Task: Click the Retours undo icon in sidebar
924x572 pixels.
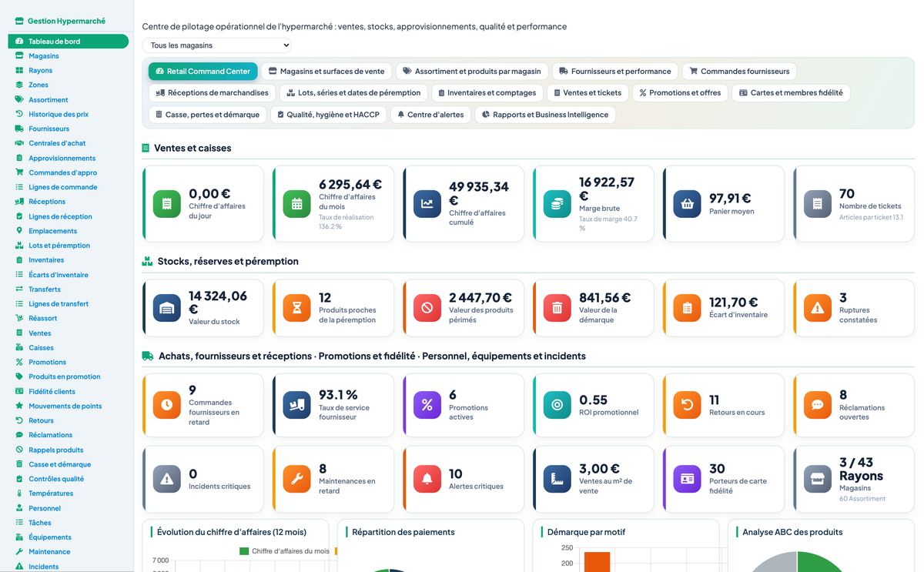Action: click(19, 420)
